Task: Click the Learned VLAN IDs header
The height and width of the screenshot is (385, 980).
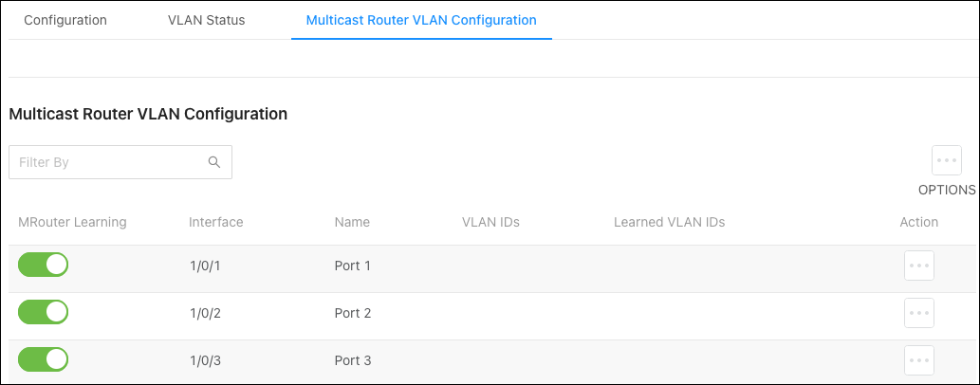Action: pos(670,222)
